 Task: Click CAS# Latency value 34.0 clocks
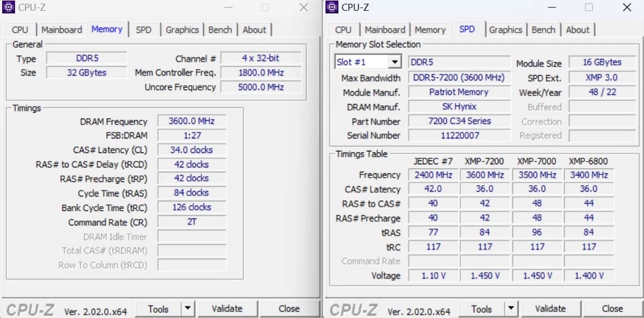pos(192,150)
